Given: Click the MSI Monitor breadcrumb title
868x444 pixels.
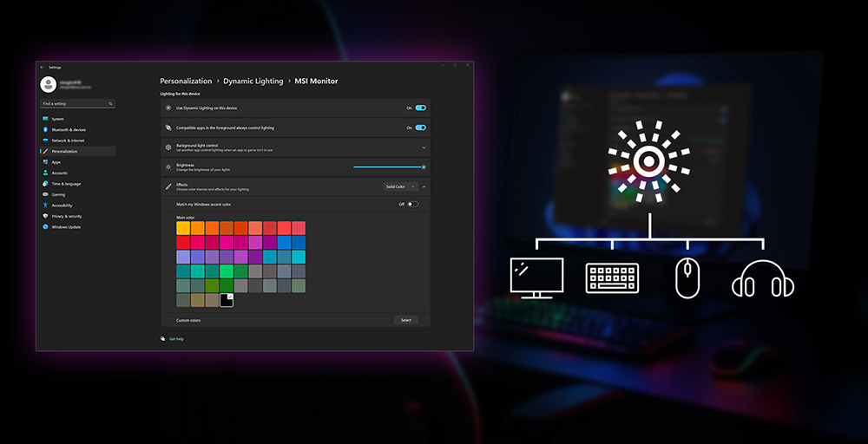Looking at the screenshot, I should (316, 81).
